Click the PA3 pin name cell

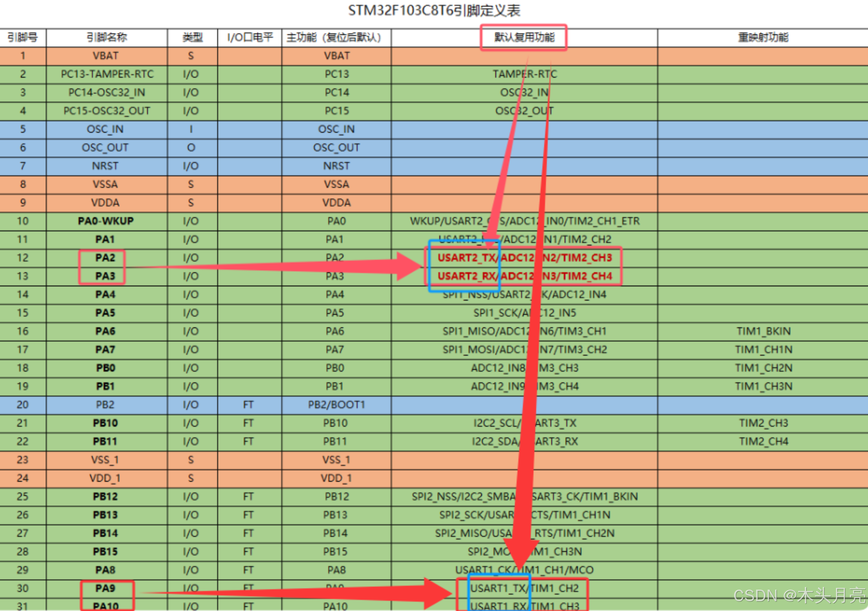[x=107, y=276]
